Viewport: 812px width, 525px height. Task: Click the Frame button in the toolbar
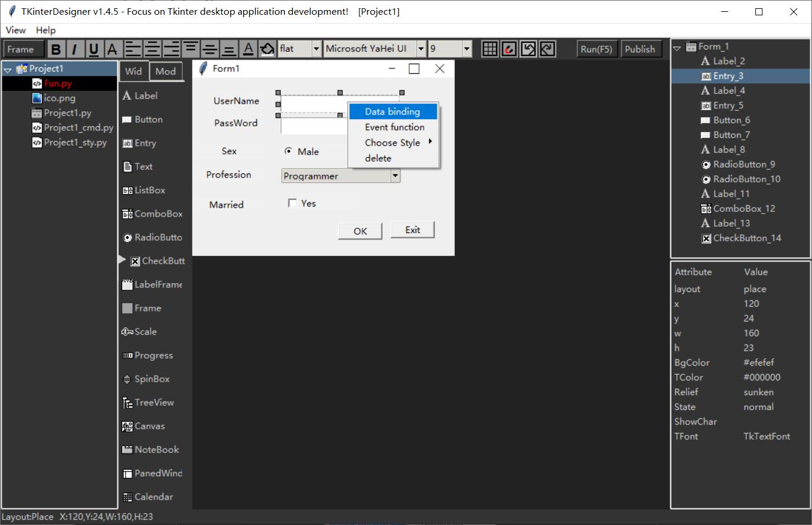click(24, 49)
